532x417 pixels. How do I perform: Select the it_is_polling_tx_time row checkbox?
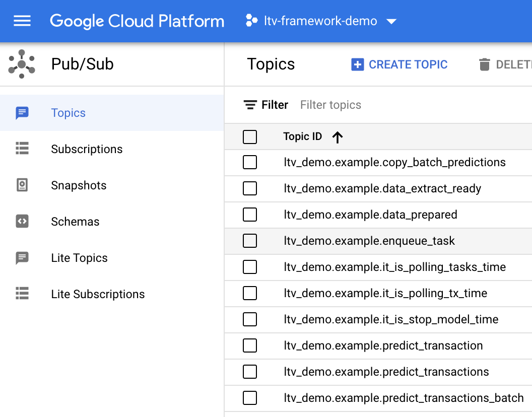(250, 293)
